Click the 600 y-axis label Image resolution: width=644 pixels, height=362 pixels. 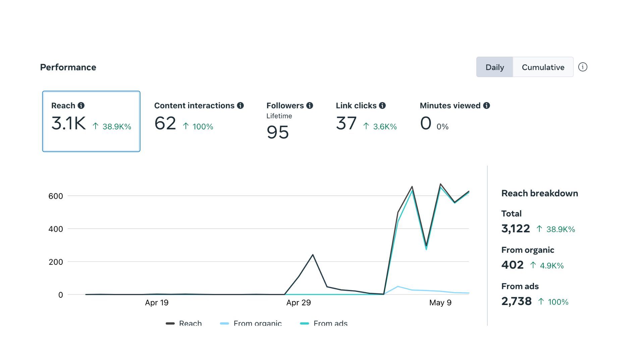[56, 196]
